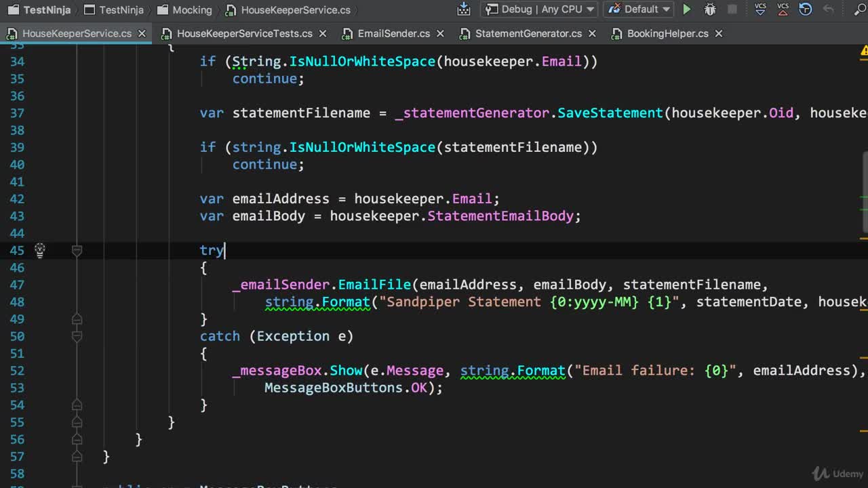This screenshot has width=868, height=488.
Task: Click the yellow warning indicator above the scrollbar
Action: pyautogui.click(x=864, y=51)
